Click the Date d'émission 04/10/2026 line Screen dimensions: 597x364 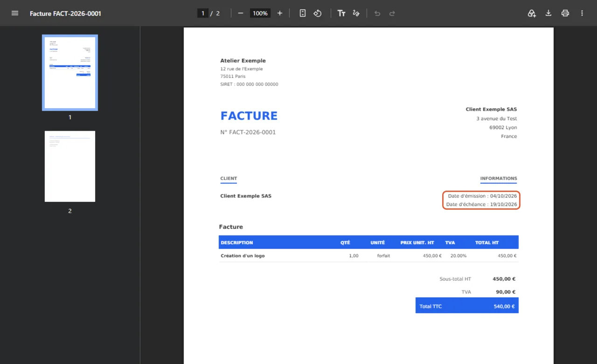(x=482, y=196)
